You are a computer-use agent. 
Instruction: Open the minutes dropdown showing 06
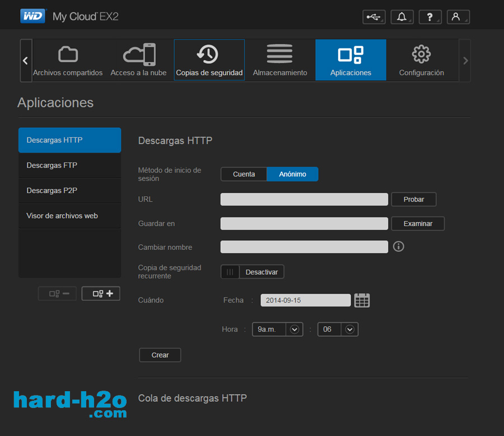(338, 329)
